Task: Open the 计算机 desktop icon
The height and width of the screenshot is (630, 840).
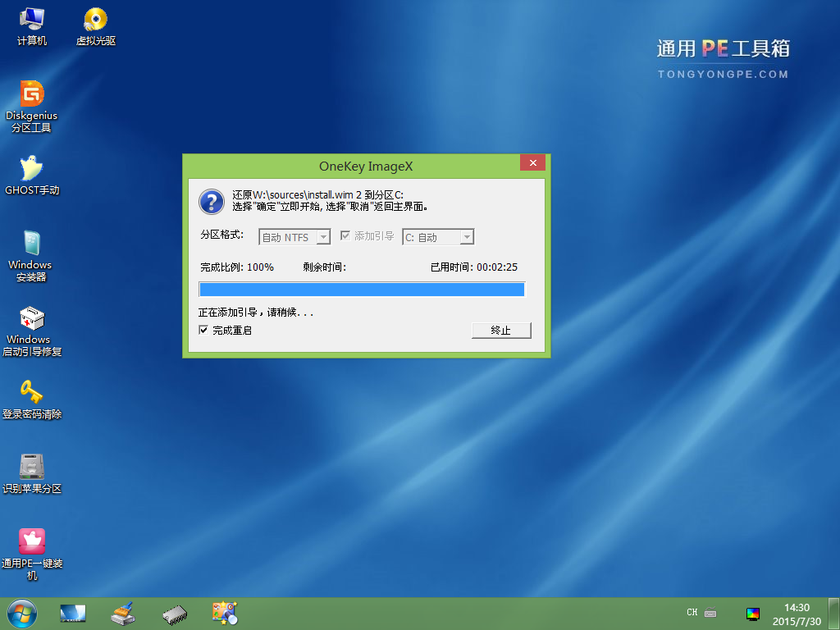Action: 32,27
